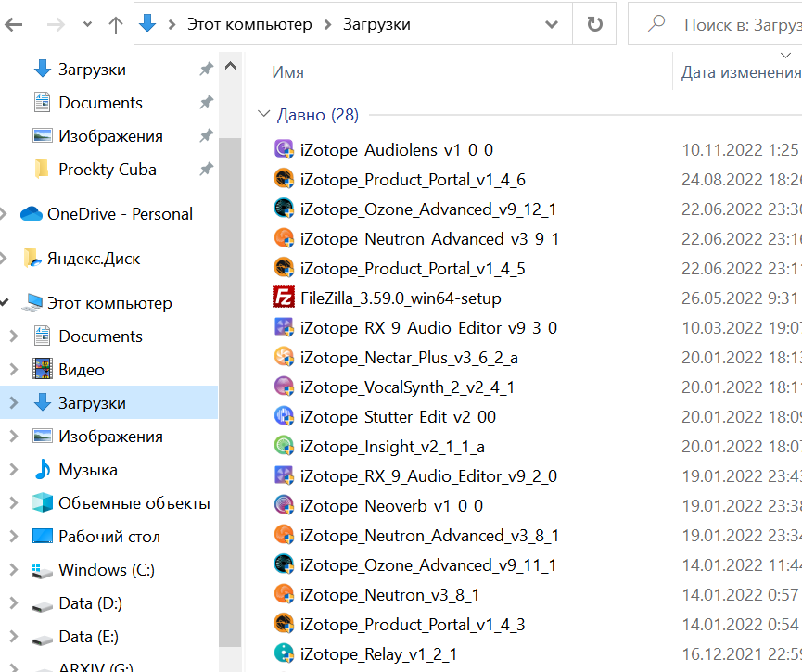Expand the 'Музыка' tree node
This screenshot has width=802, height=672.
(14, 470)
